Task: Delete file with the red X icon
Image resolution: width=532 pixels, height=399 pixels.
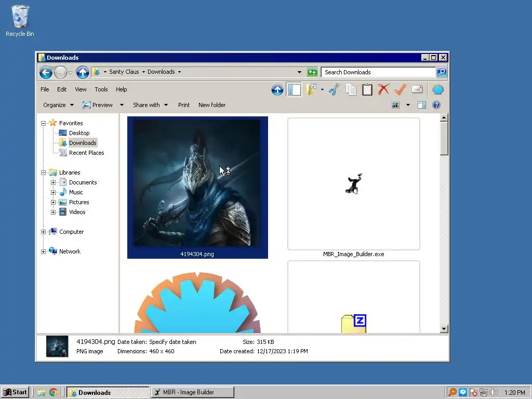Action: tap(383, 89)
